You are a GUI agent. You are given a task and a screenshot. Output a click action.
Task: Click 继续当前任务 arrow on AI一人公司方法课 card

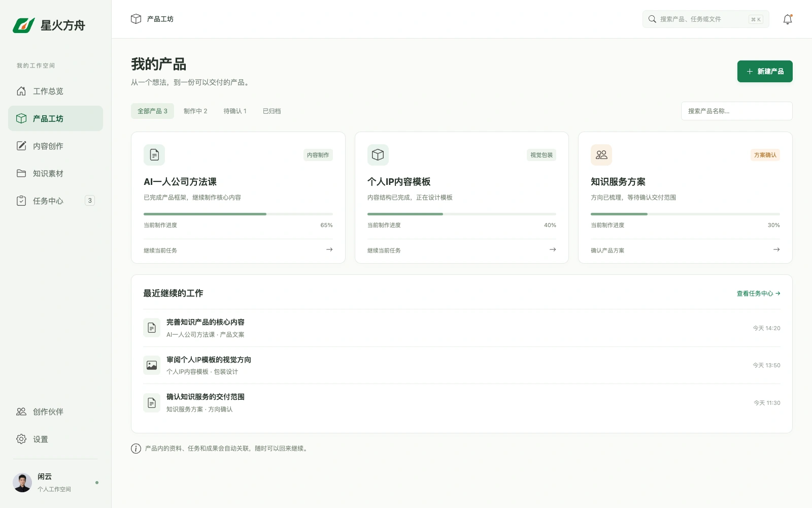(329, 250)
